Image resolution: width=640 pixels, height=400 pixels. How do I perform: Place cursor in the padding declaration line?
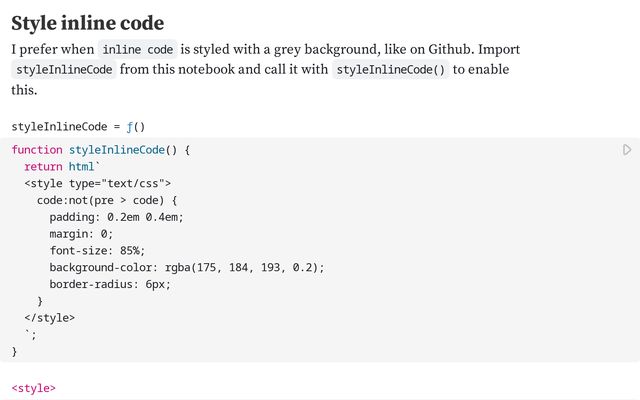pos(116,217)
